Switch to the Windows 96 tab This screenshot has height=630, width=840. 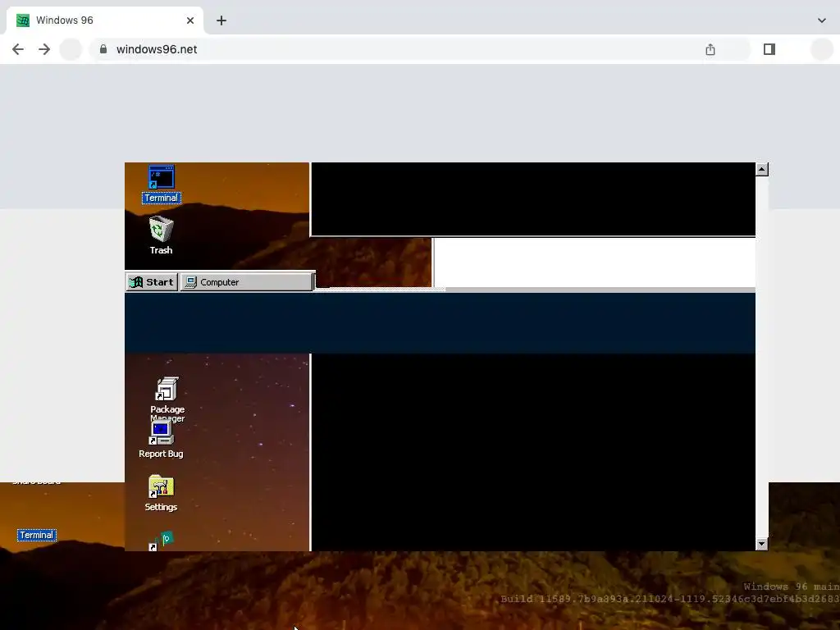point(105,21)
